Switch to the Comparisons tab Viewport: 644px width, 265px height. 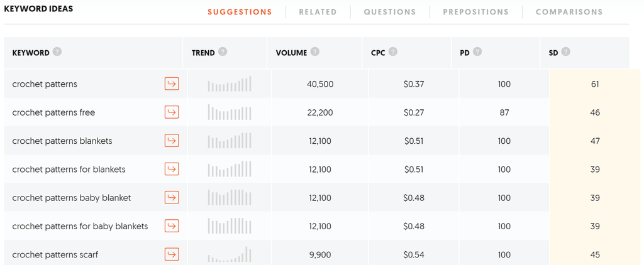coord(569,12)
